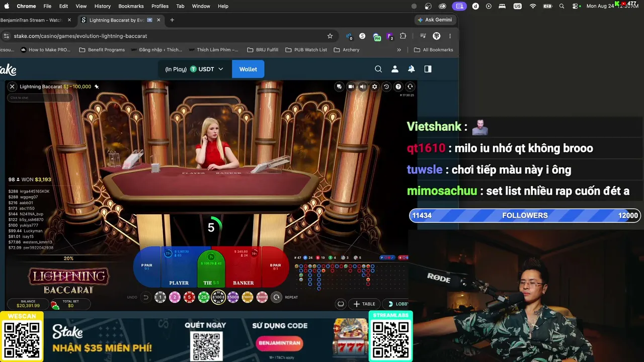Select the pink 2 value chip
644x362 pixels.
click(175, 297)
